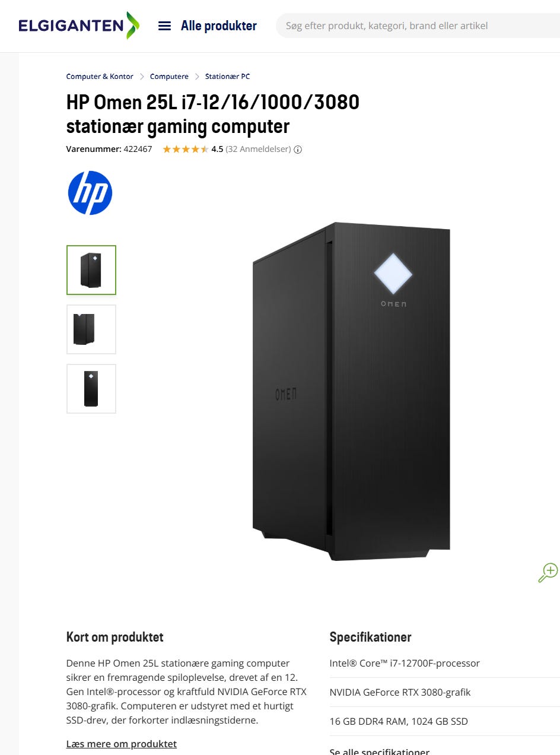Image resolution: width=560 pixels, height=755 pixels.
Task: Expand Se alle specifikationer
Action: 380,750
